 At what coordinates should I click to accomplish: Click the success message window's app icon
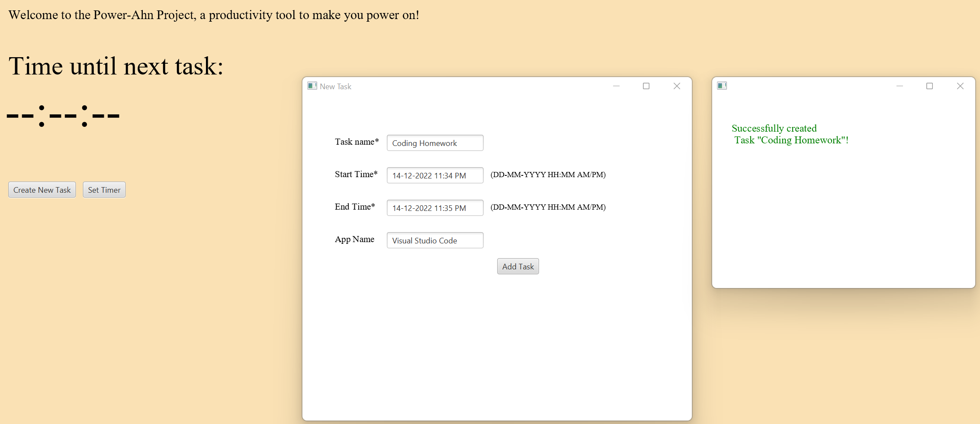pyautogui.click(x=722, y=86)
